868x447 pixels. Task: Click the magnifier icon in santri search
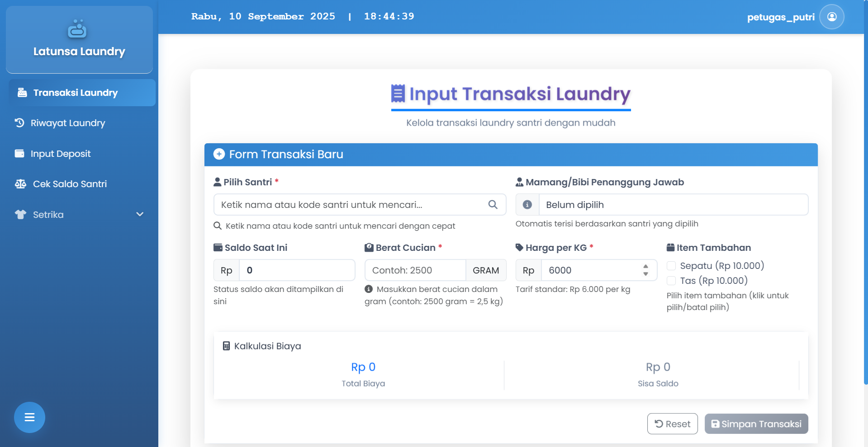pyautogui.click(x=493, y=205)
